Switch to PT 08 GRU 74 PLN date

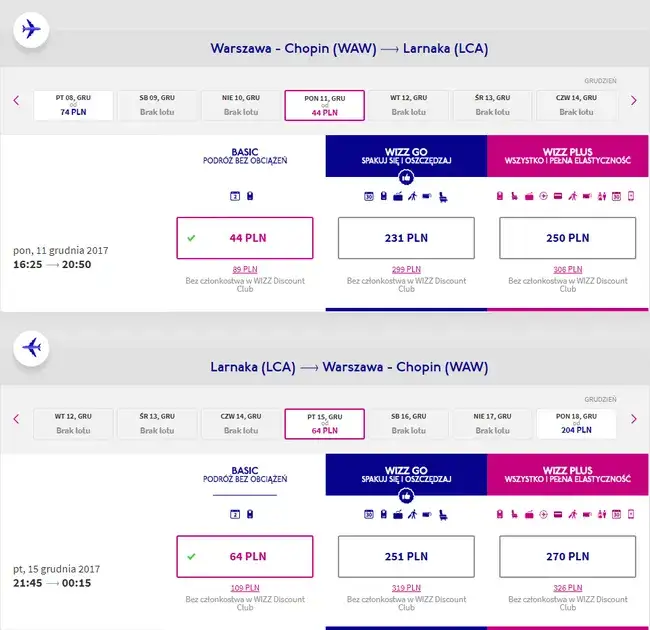point(73,105)
